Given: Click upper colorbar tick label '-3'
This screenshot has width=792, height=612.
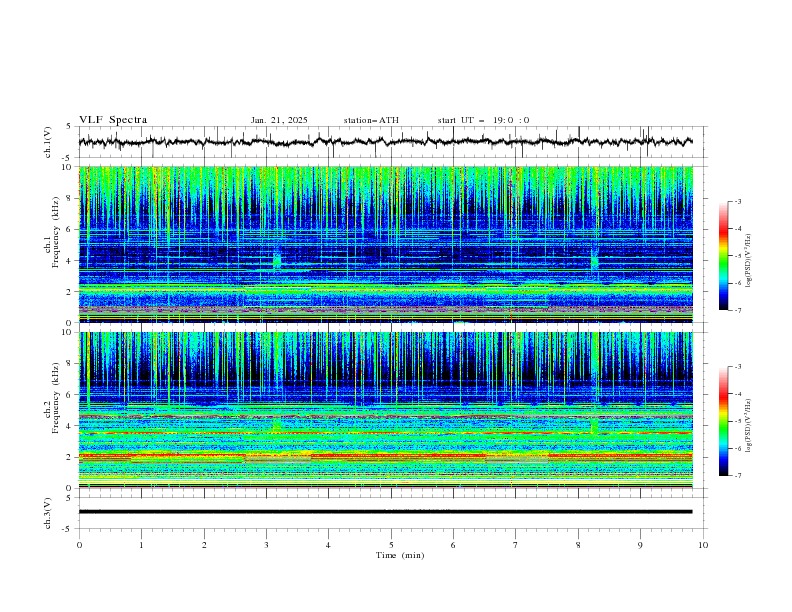Looking at the screenshot, I should [x=737, y=201].
